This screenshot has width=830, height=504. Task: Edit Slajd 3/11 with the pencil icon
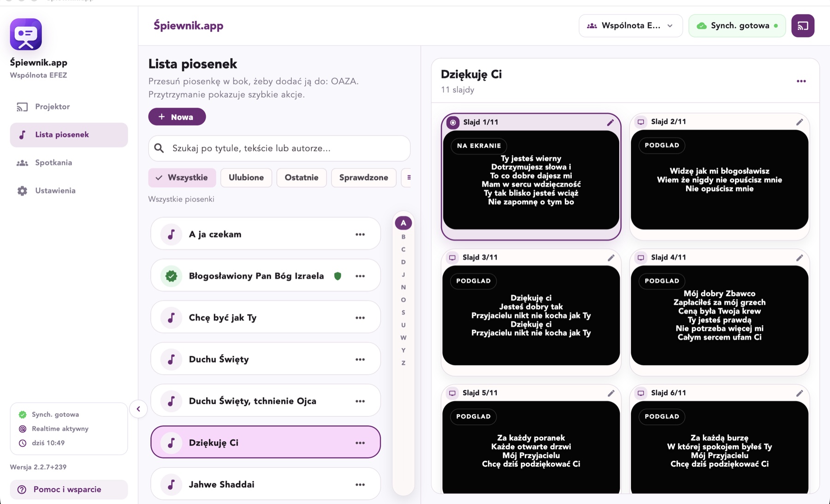point(611,257)
